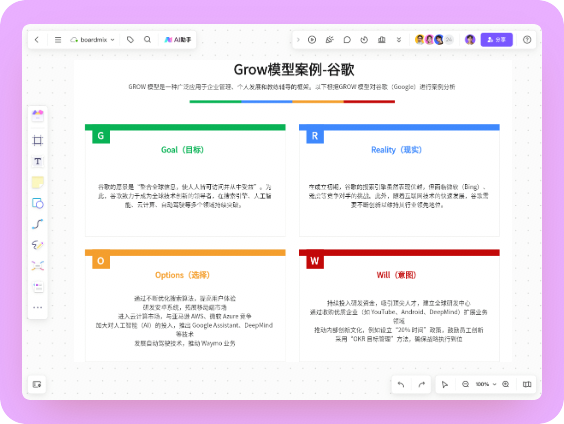This screenshot has width=564, height=424.
Task: Select the yellow Sticky note tool
Action: pos(38,182)
